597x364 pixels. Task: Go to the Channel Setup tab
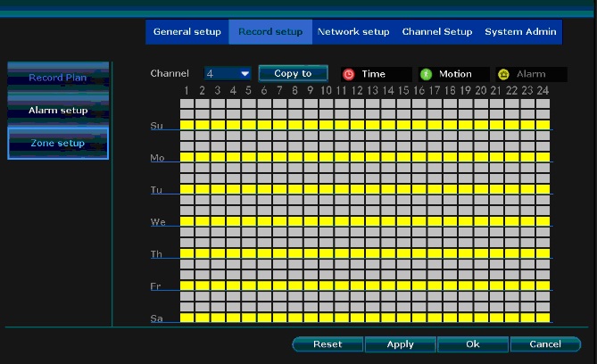(x=436, y=32)
